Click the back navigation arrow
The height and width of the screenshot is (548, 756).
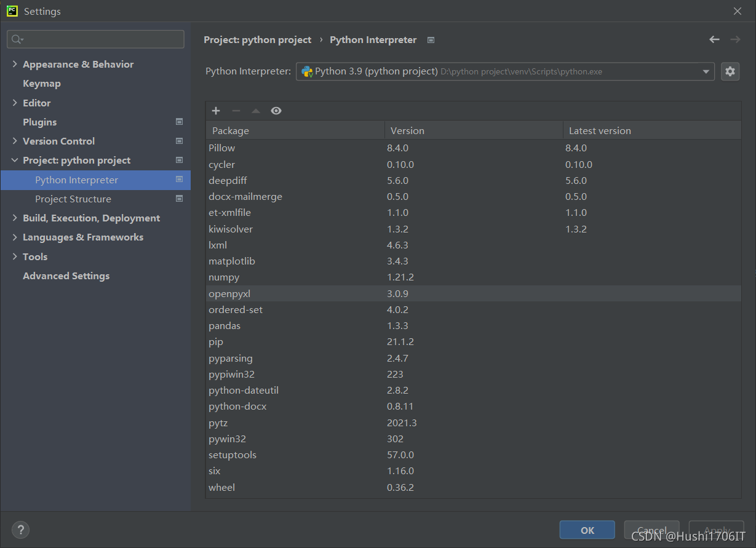[x=714, y=39]
